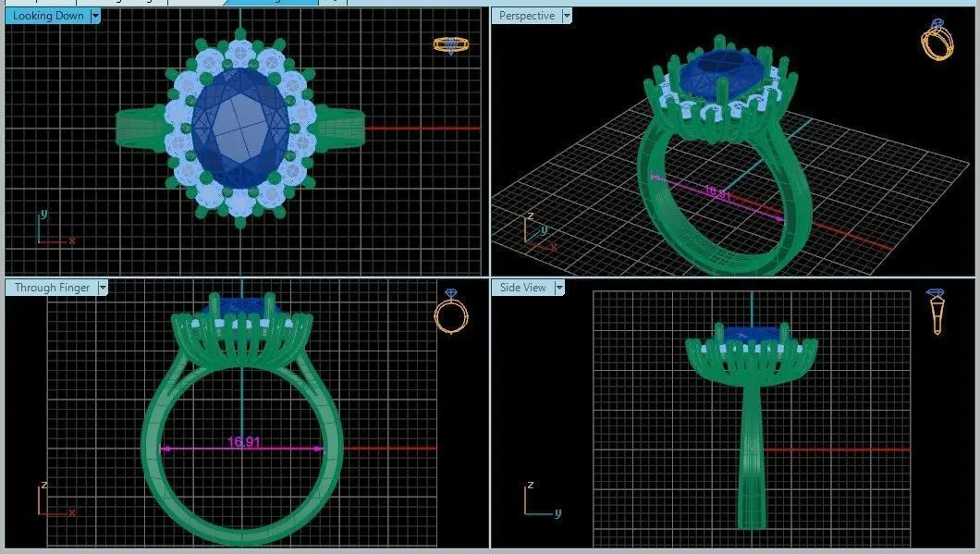Image resolution: width=980 pixels, height=554 pixels.
Task: Click the xyz axis indicator in Perspective view
Action: [x=539, y=231]
